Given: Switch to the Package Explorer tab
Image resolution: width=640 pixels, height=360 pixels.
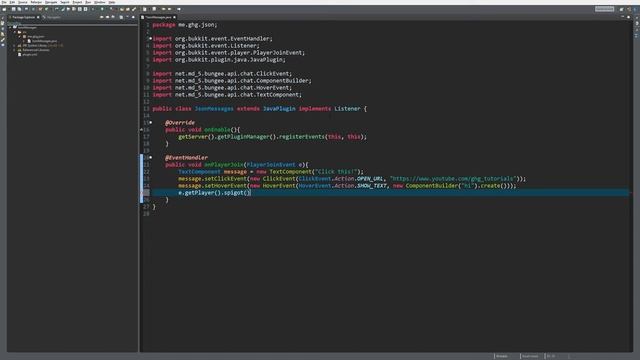Looking at the screenshot, I should pos(24,17).
